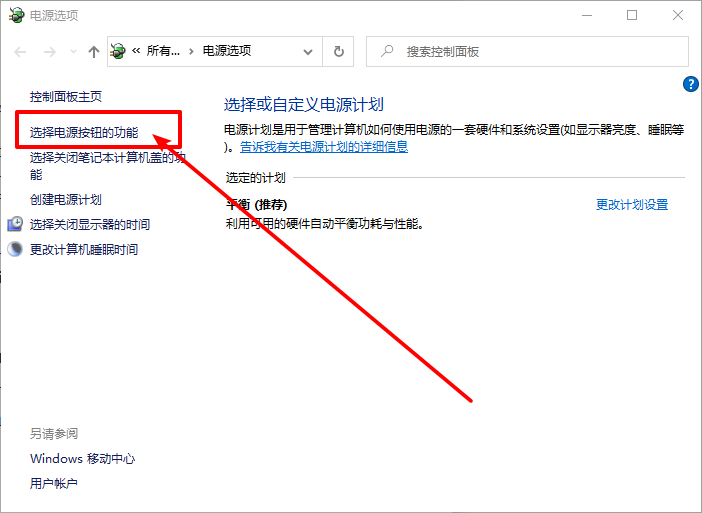Viewport: 702px width, 513px height.
Task: Select 电源选项 breadcrumb in address bar
Action: coord(227,51)
